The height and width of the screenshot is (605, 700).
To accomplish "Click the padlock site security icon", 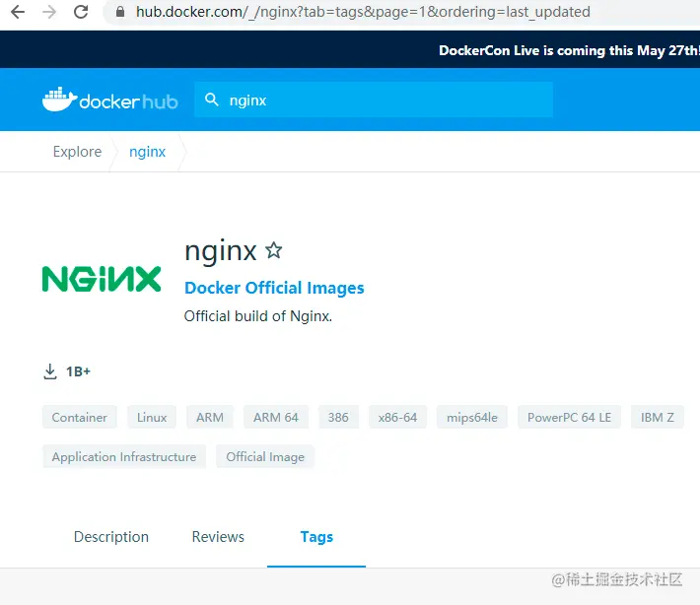I will 120,12.
